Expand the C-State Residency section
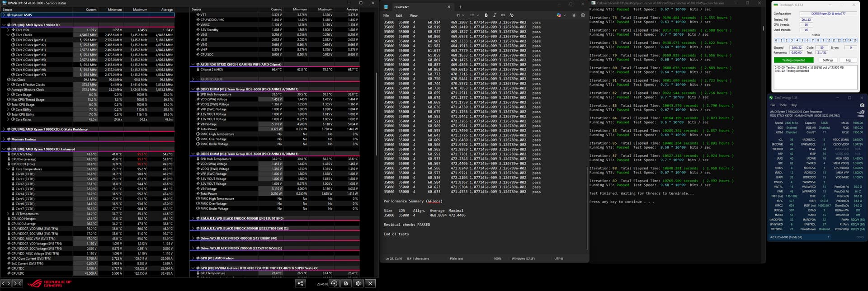The image size is (868, 291). (4, 129)
